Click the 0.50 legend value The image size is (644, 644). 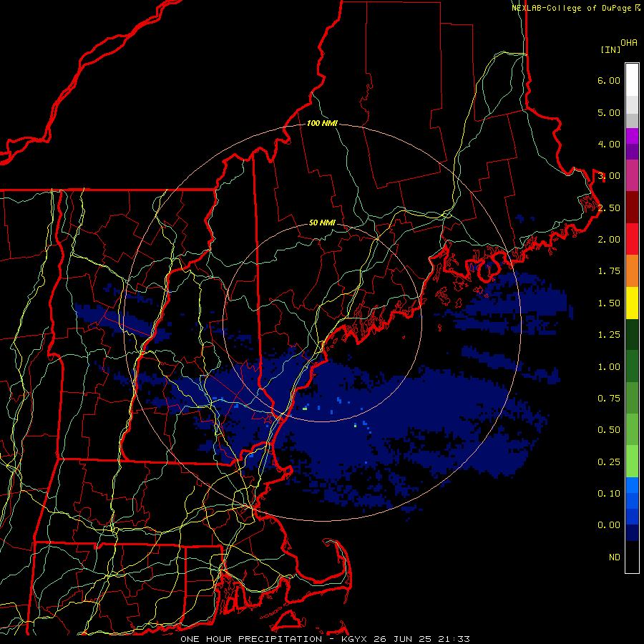tap(609, 430)
